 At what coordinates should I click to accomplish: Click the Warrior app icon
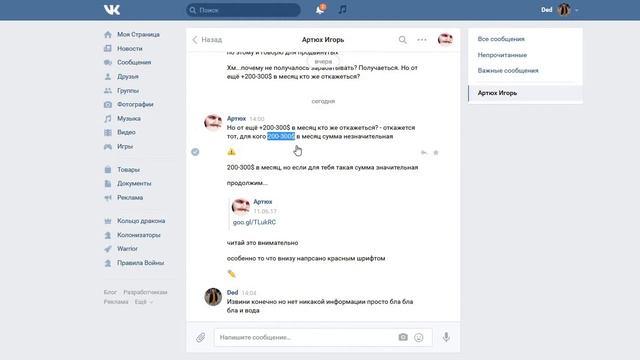(108, 249)
